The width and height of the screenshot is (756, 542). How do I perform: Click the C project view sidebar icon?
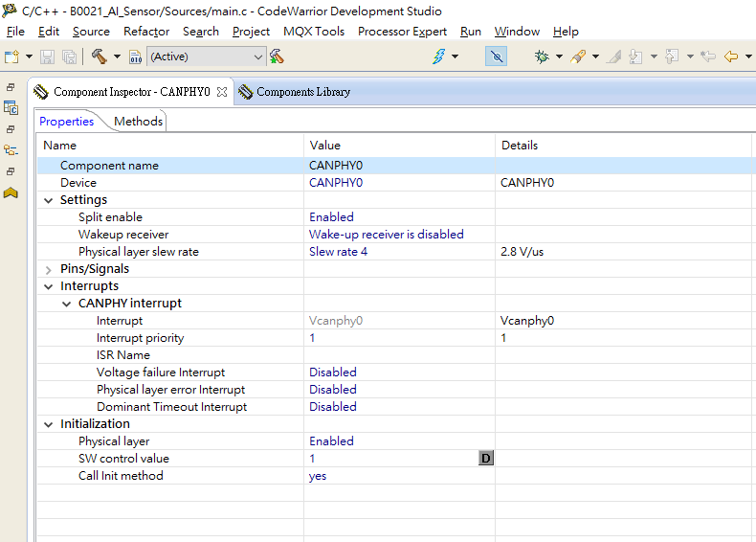pyautogui.click(x=11, y=107)
